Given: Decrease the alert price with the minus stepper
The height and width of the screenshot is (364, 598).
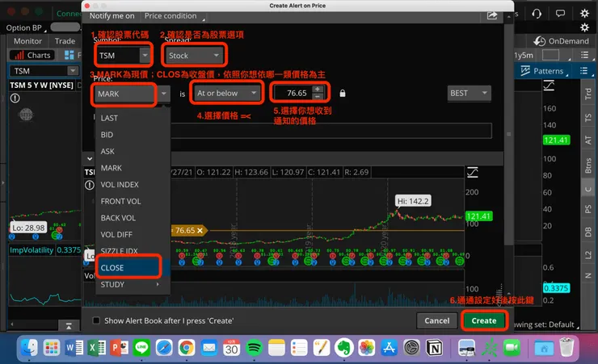Looking at the screenshot, I should click(x=318, y=97).
